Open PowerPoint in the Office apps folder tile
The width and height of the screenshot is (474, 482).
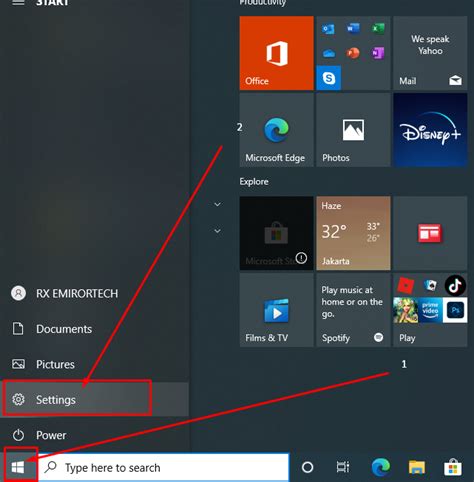point(353,53)
